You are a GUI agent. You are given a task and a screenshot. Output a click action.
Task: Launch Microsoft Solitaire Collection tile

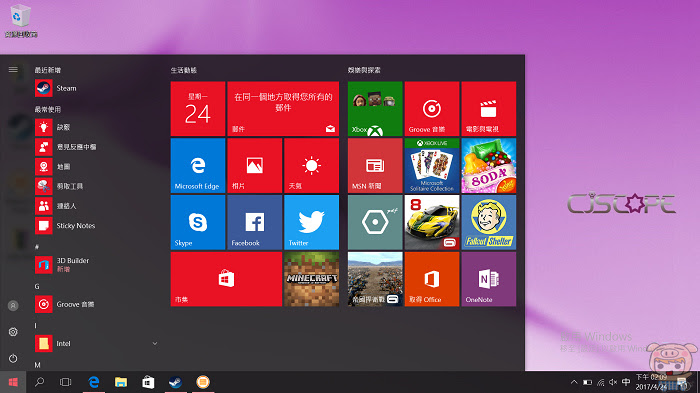coord(432,165)
